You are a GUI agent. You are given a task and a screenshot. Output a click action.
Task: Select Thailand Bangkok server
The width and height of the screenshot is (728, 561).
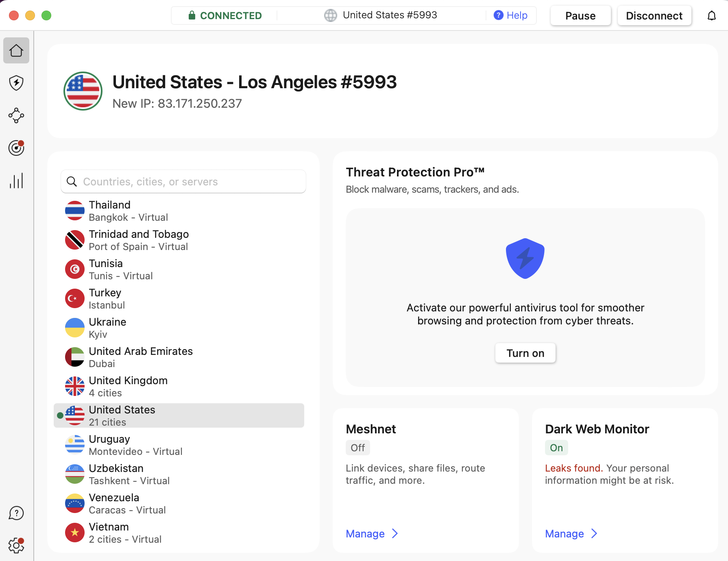pyautogui.click(x=179, y=211)
